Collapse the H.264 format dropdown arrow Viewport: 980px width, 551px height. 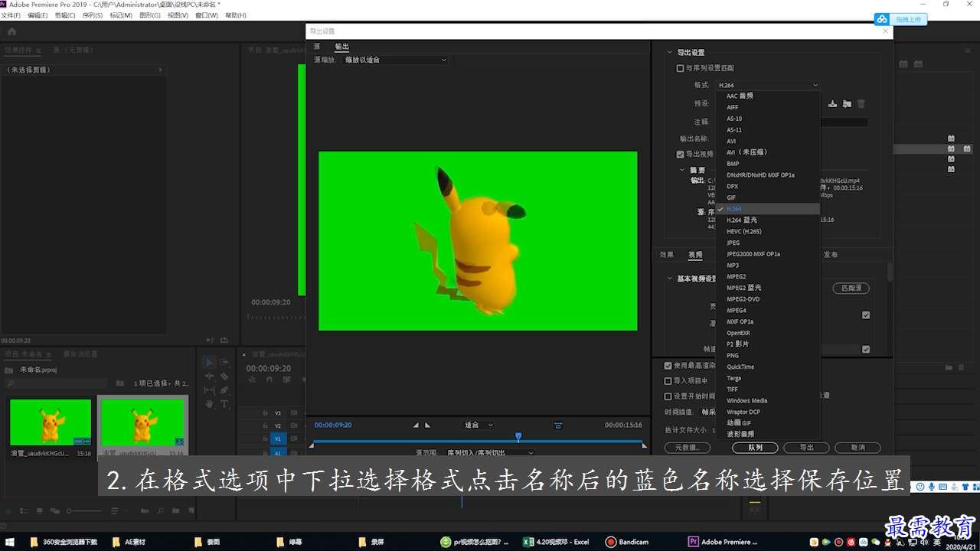point(815,85)
